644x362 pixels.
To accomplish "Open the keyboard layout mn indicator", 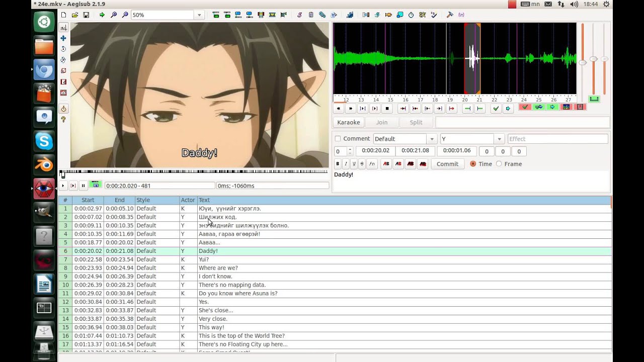I will point(530,4).
